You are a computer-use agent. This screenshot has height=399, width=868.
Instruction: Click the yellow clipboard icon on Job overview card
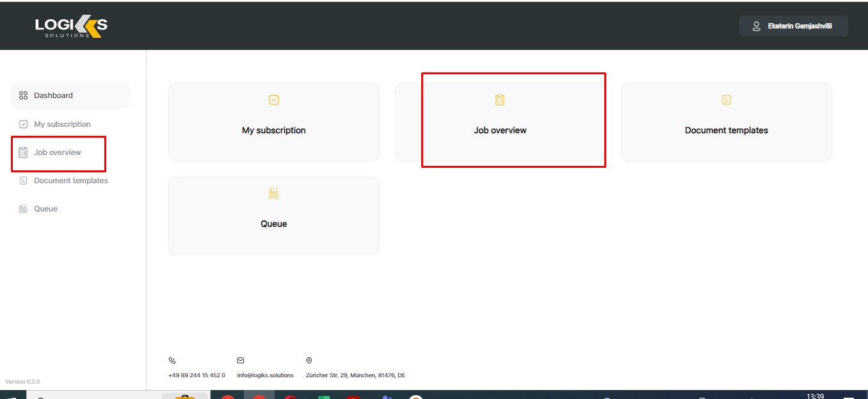pyautogui.click(x=500, y=100)
